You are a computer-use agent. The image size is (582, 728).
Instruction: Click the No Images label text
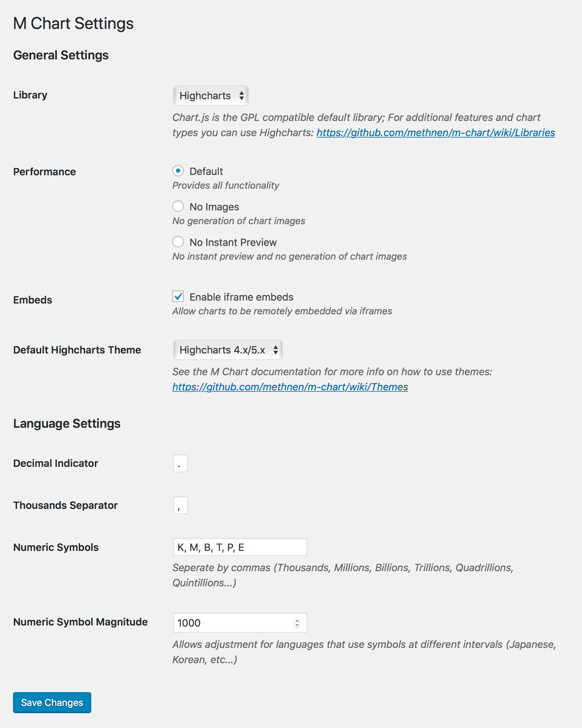click(214, 207)
